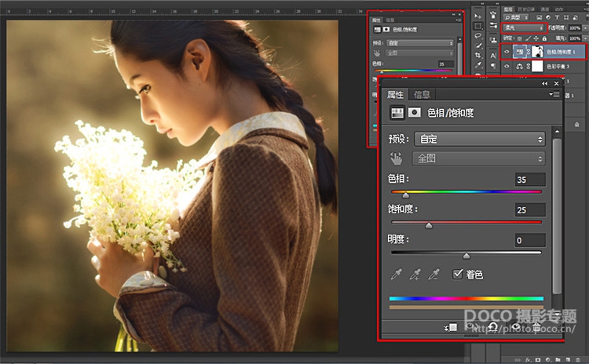Click the trash icon in enlarged Properties panel

537,326
